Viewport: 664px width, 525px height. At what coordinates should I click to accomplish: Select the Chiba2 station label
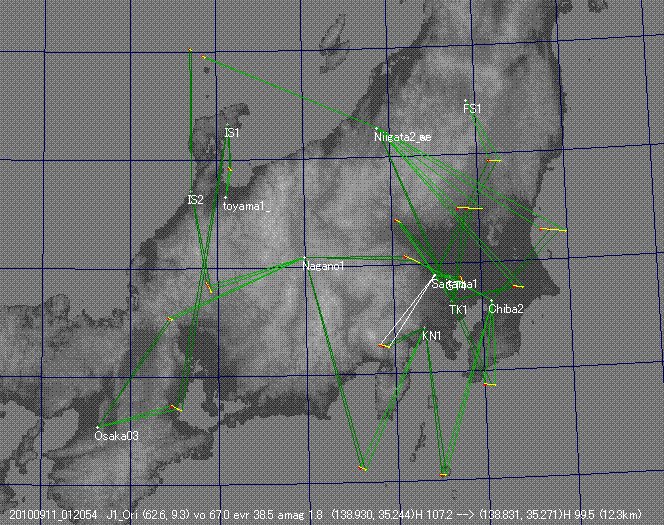coord(506,309)
